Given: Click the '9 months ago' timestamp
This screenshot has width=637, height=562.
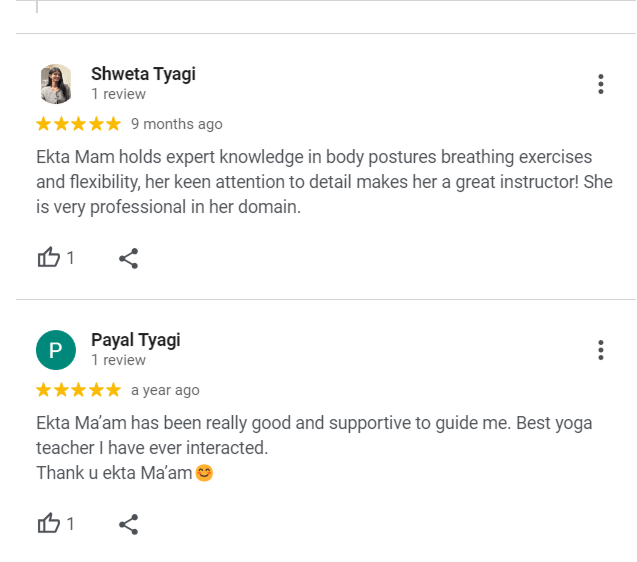Looking at the screenshot, I should (177, 124).
